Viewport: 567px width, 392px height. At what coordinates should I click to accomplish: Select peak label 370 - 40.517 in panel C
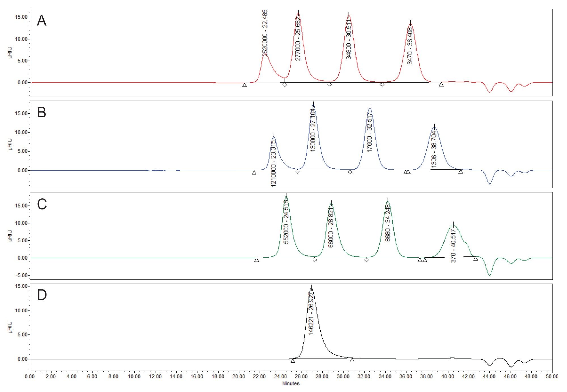click(x=453, y=246)
